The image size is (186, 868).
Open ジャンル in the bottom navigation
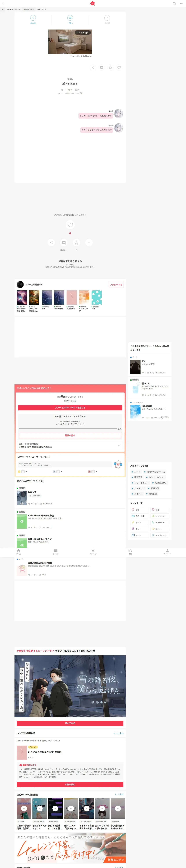tap(56, 552)
